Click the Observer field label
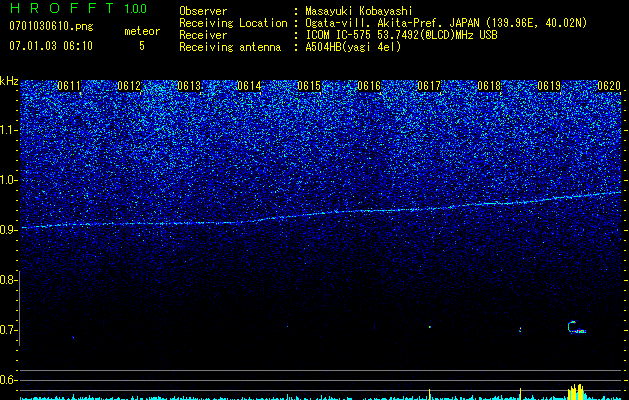The height and width of the screenshot is (400, 629). pyautogui.click(x=203, y=11)
